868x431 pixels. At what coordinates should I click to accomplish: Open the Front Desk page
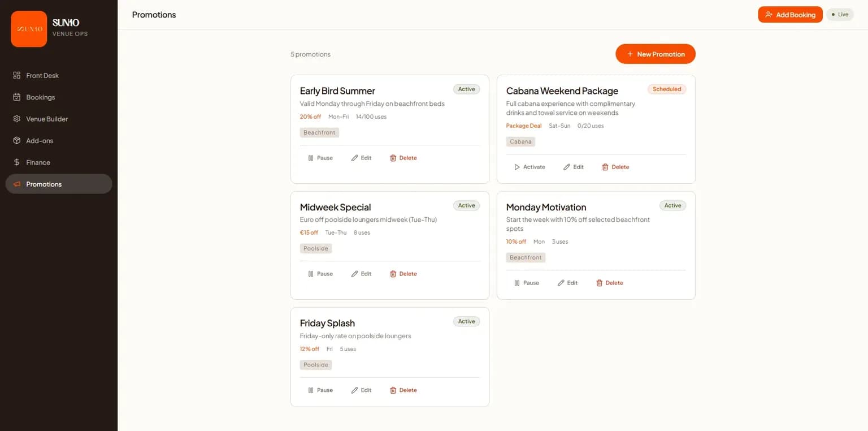(x=42, y=76)
